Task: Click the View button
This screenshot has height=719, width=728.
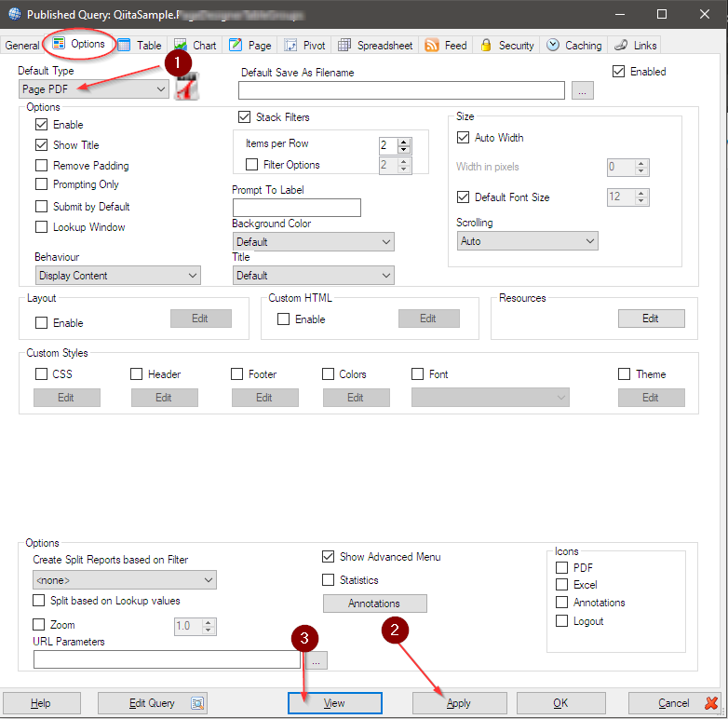Action: click(x=335, y=703)
